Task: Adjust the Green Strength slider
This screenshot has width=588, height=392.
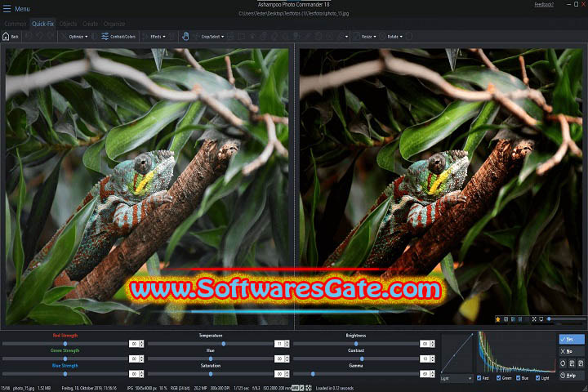Action: point(65,359)
